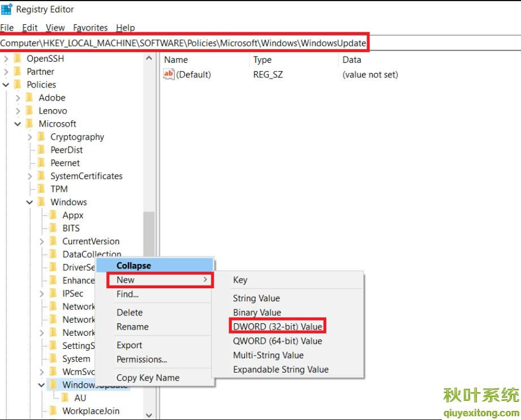Click the Peernet folder icon
The width and height of the screenshot is (521, 420).
pyautogui.click(x=41, y=163)
